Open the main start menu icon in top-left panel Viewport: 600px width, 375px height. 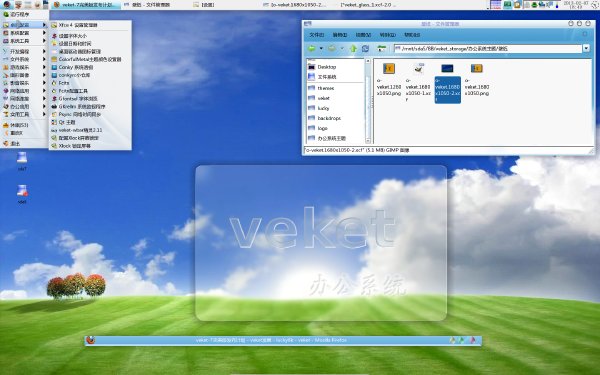[x=7, y=5]
